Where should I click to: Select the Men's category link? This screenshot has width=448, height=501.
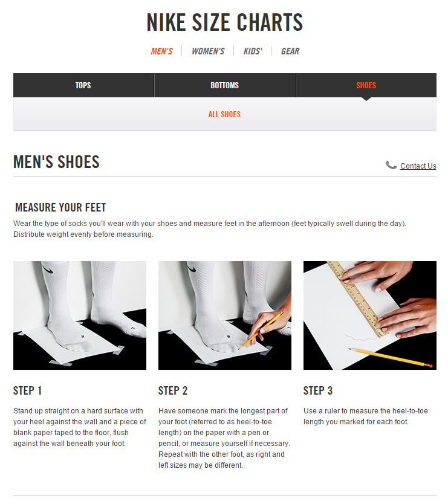[x=161, y=51]
